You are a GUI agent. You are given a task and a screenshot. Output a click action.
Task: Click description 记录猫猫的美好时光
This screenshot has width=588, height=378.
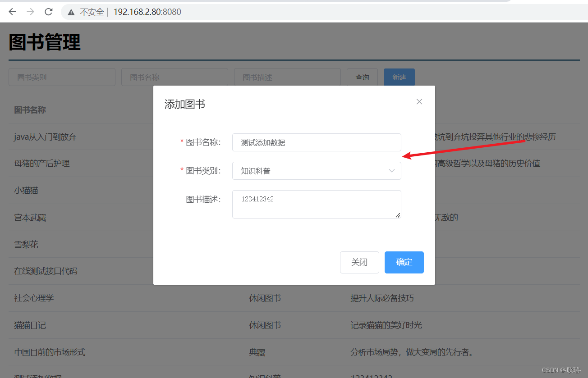(x=386, y=325)
